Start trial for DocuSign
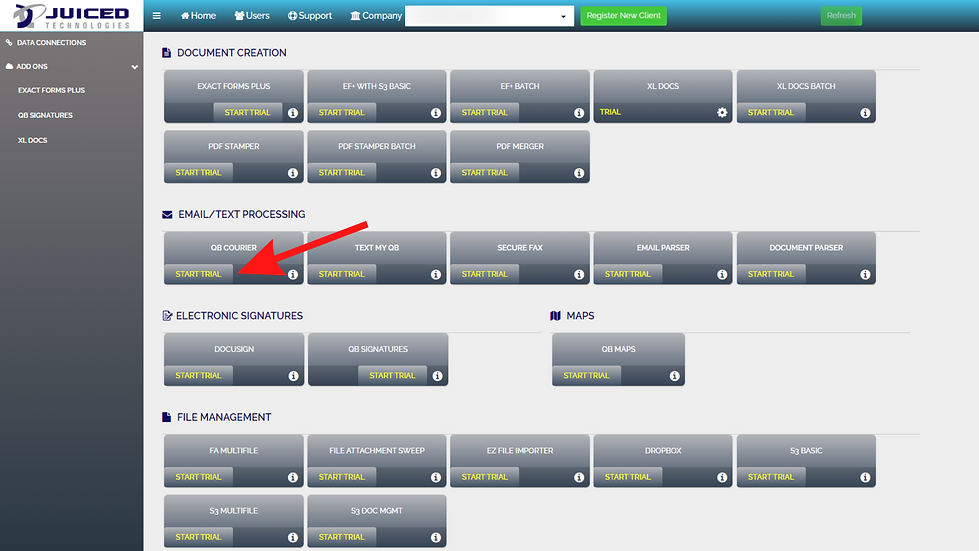Image resolution: width=979 pixels, height=551 pixels. [x=199, y=375]
